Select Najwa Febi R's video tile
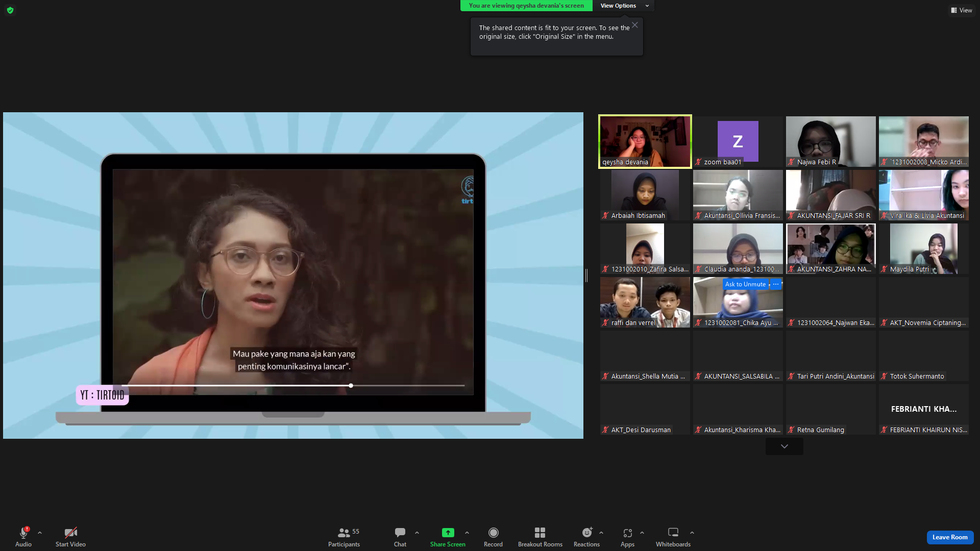This screenshot has height=551, width=980. [831, 141]
